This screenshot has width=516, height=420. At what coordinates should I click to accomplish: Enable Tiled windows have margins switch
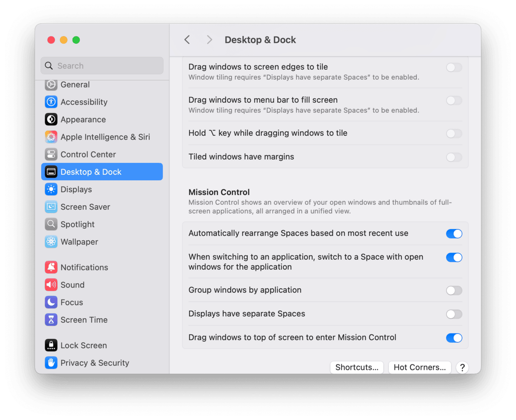coord(454,157)
